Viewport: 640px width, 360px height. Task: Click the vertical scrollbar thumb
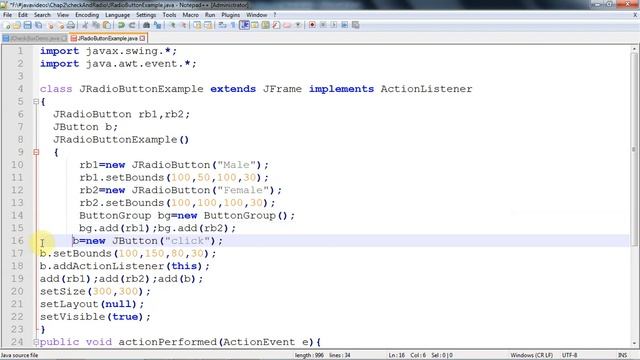click(634, 149)
